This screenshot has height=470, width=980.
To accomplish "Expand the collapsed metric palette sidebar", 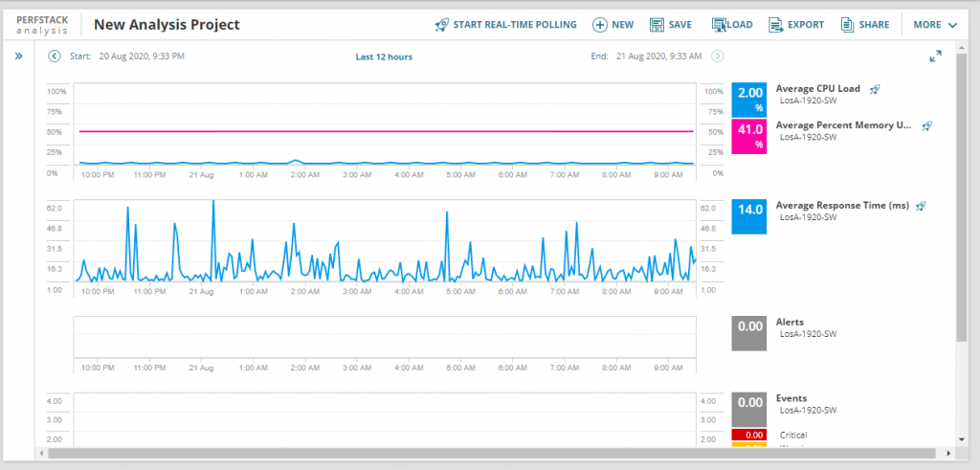I will [19, 56].
